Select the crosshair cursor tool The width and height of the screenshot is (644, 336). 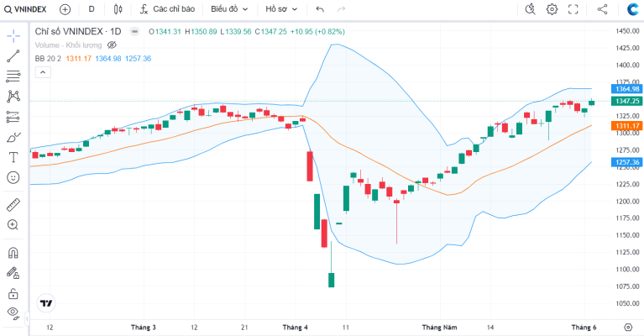(13, 36)
